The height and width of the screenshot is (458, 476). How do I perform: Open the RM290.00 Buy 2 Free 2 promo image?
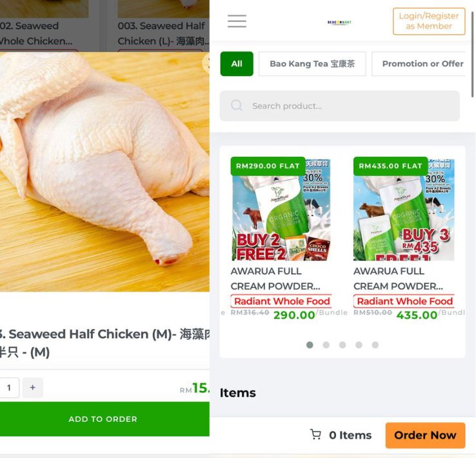(x=281, y=210)
